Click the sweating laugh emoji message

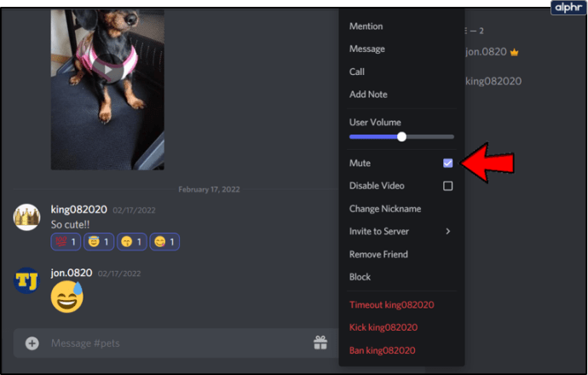(x=67, y=297)
